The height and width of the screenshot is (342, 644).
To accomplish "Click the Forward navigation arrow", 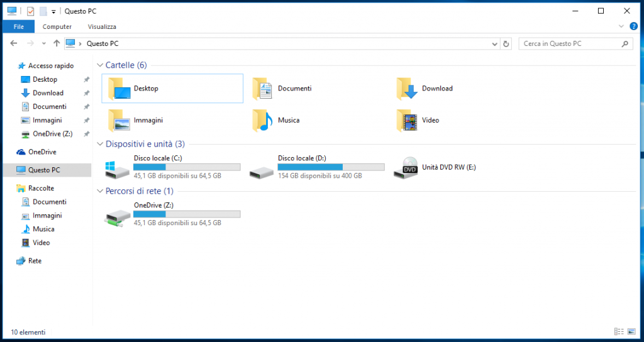I will click(30, 43).
